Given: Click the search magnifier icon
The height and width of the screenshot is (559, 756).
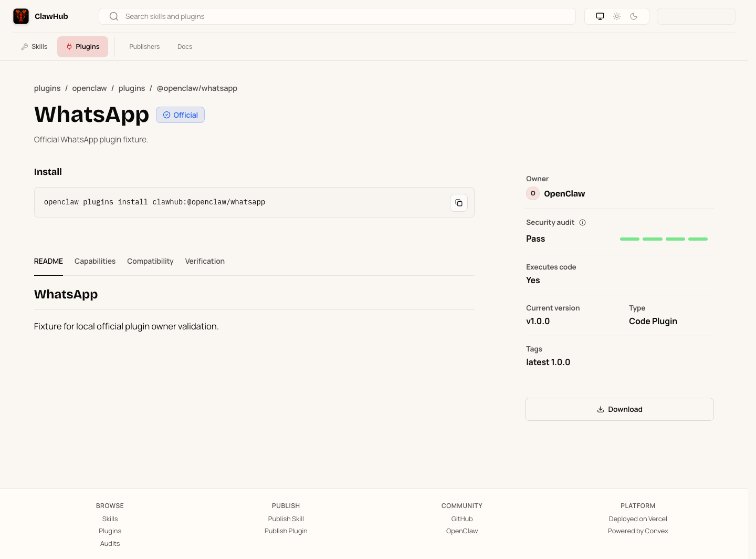Looking at the screenshot, I should point(114,16).
